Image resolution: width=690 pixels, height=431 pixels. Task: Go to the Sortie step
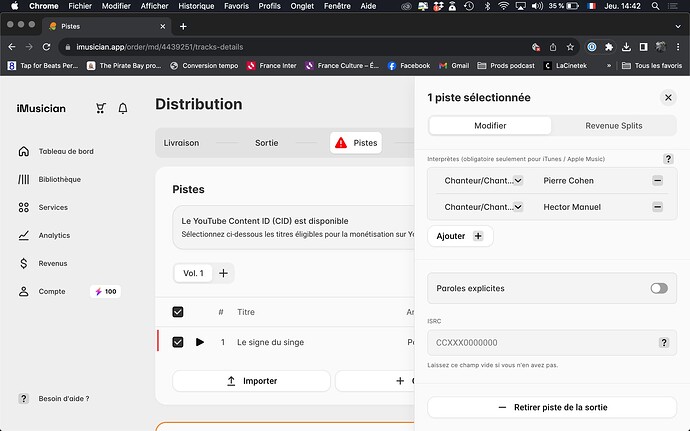(x=266, y=143)
